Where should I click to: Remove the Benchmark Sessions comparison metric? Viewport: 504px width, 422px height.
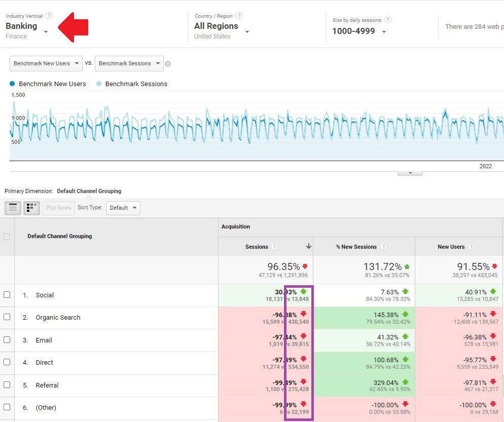[x=168, y=64]
